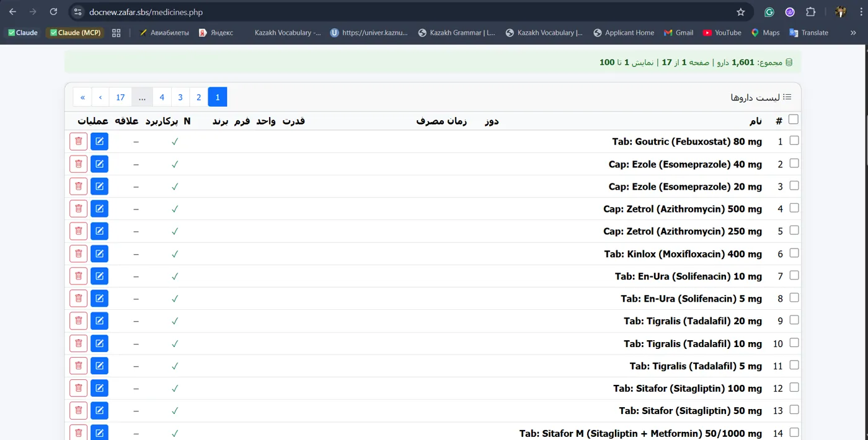Click the Sitafor M (Sitagliptin + Metformin) name
Screen dimensions: 868x440
coord(640,433)
